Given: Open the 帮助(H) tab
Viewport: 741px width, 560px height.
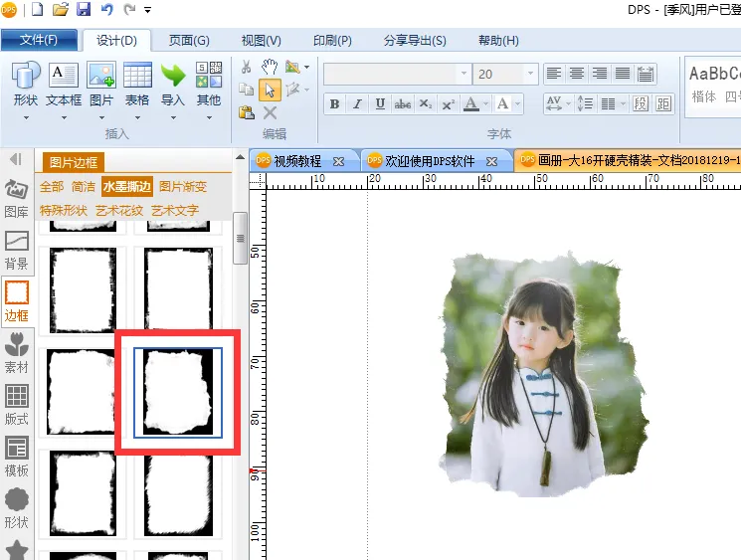Looking at the screenshot, I should pyautogui.click(x=498, y=41).
